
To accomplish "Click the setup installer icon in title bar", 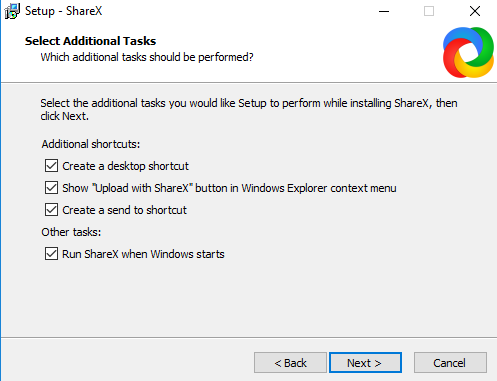I will click(x=12, y=11).
